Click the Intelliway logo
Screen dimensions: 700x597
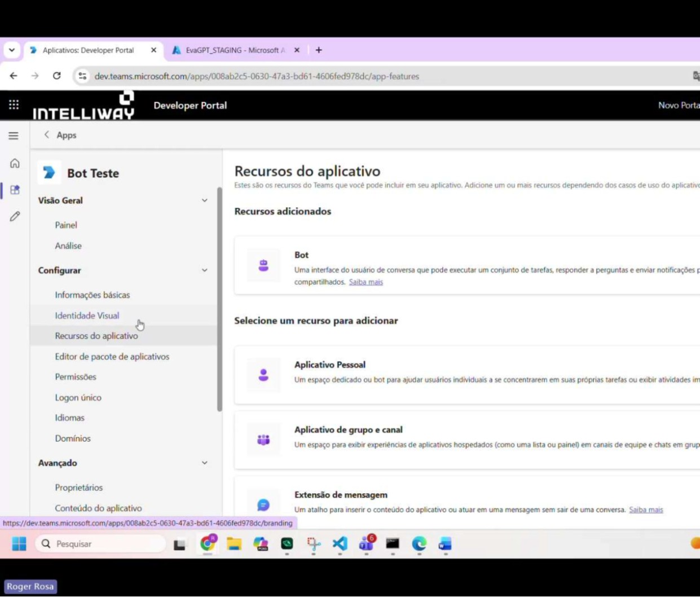point(83,106)
